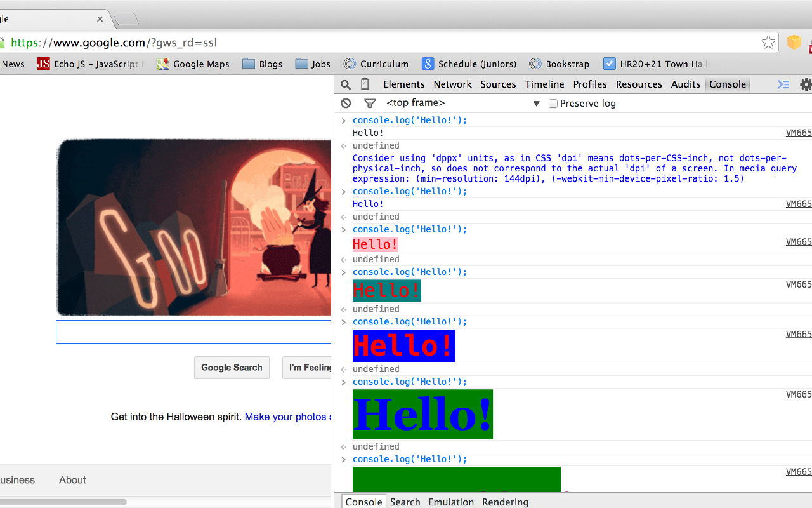Viewport: 812px width, 508px height.
Task: Clear the console log
Action: click(346, 103)
